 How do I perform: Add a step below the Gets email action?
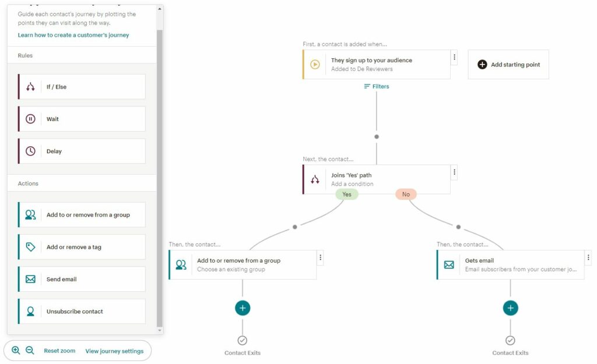point(511,308)
